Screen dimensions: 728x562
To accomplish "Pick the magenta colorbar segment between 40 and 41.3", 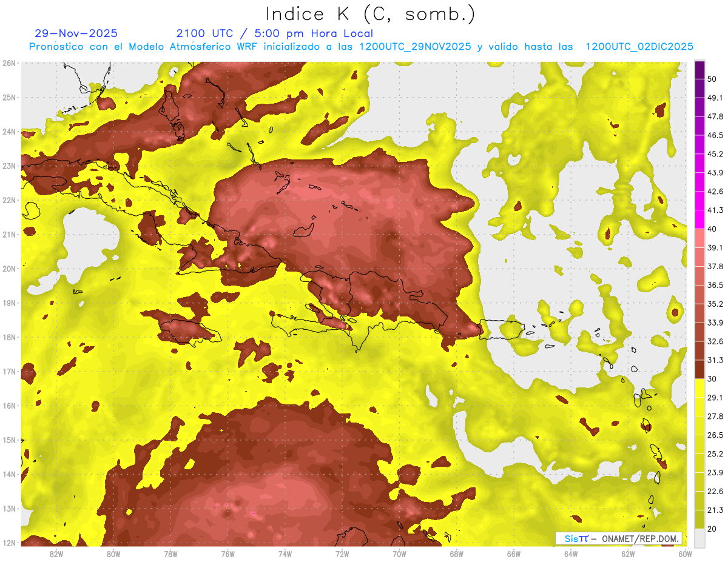I will coord(699,219).
